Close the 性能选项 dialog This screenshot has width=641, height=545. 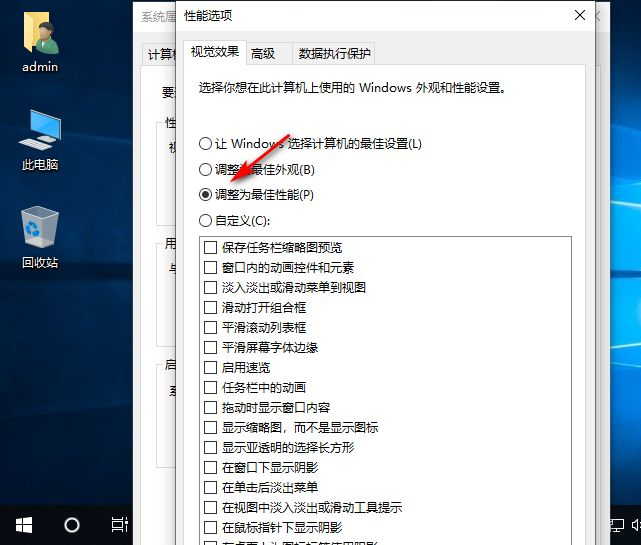pyautogui.click(x=580, y=16)
